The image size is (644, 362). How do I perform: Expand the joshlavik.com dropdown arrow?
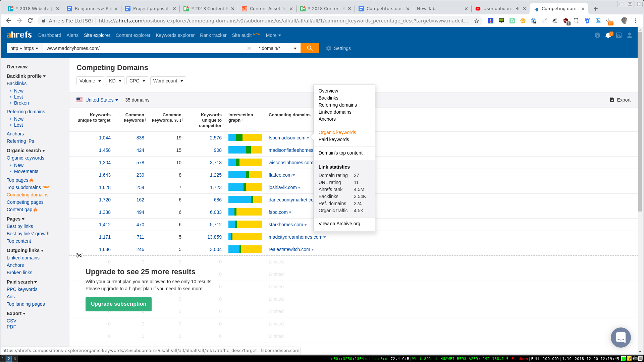[x=299, y=188]
